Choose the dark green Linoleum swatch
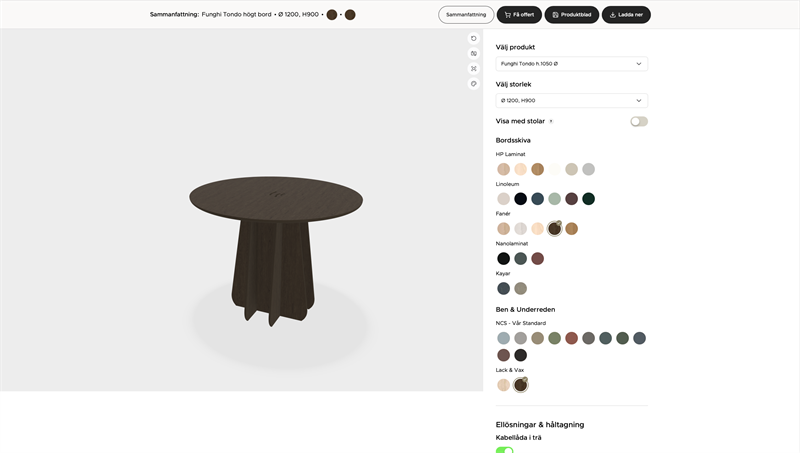Viewport: 800px width, 453px height. pyautogui.click(x=589, y=199)
